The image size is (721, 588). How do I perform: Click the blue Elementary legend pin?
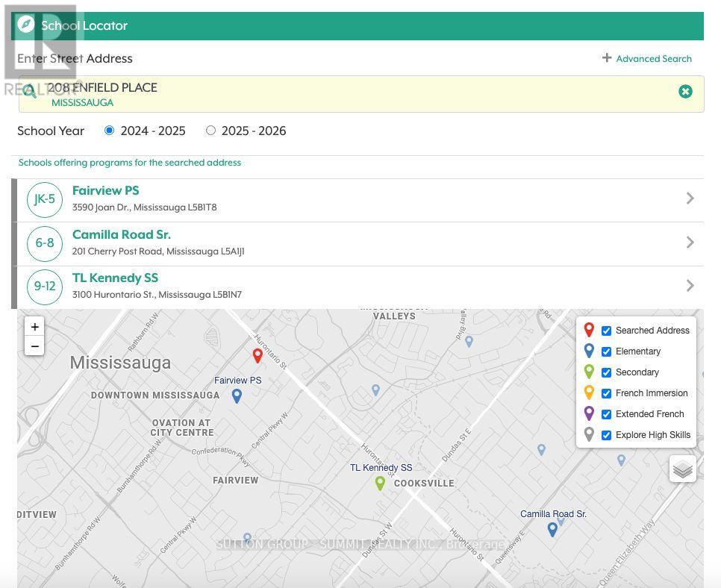(589, 351)
